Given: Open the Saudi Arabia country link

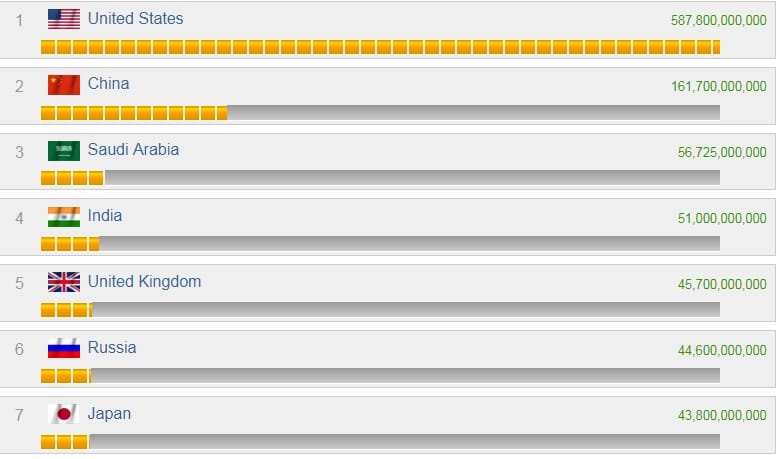Looking at the screenshot, I should point(133,150).
